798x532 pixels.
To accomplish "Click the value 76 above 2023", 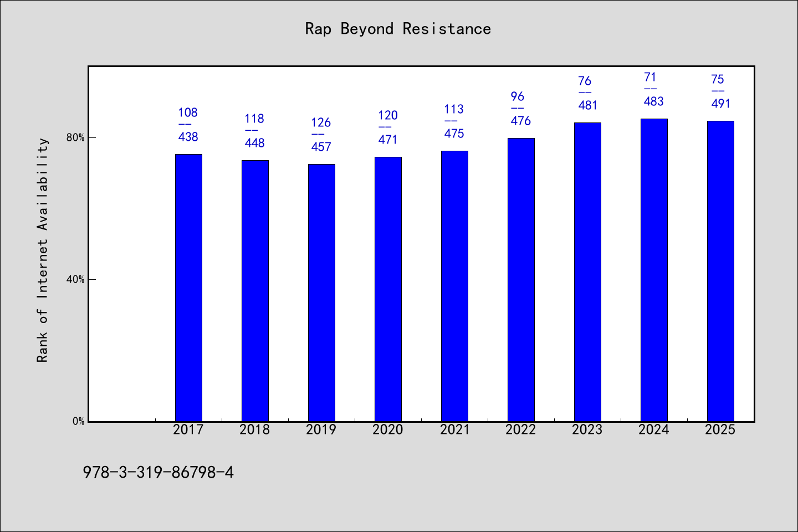I will coord(585,81).
